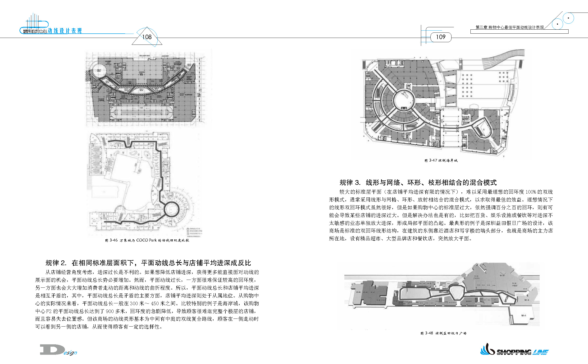
Task: Click the blue wave emblem beside SHOPPING text
Action: coord(487,350)
